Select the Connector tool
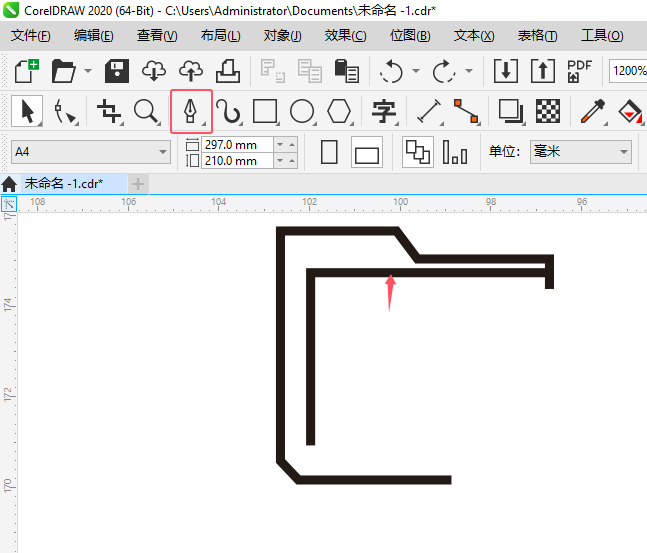The height and width of the screenshot is (553, 647). pyautogui.click(x=466, y=111)
